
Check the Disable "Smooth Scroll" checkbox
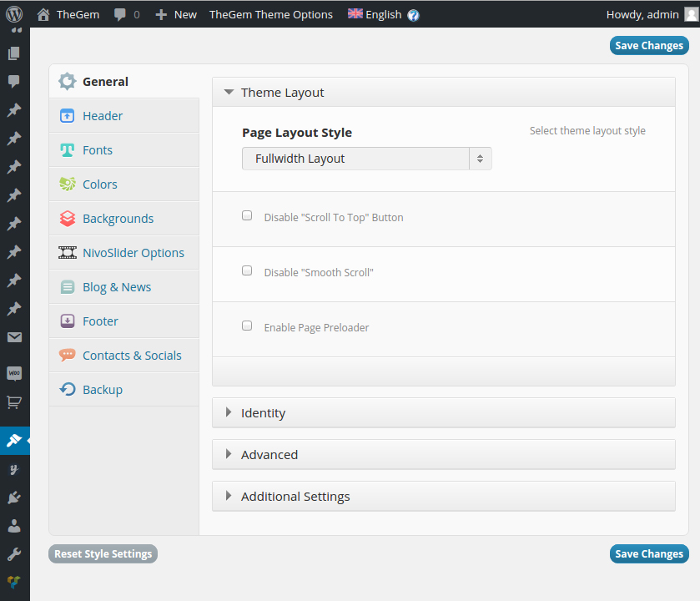pyautogui.click(x=247, y=270)
